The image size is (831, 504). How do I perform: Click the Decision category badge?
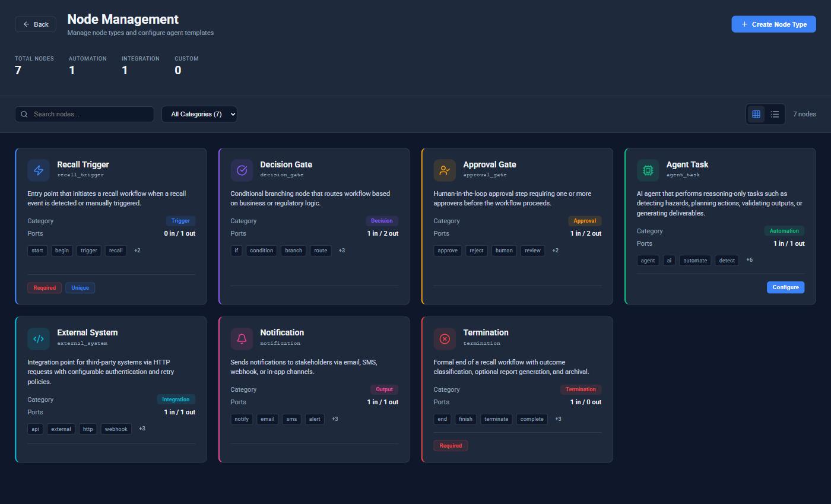coord(382,221)
